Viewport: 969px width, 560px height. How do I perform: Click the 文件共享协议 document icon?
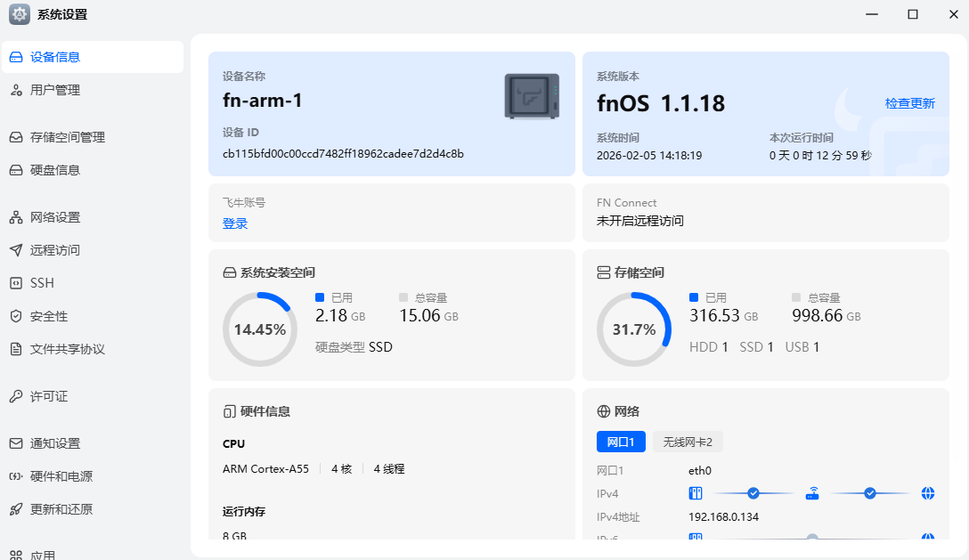tap(16, 349)
